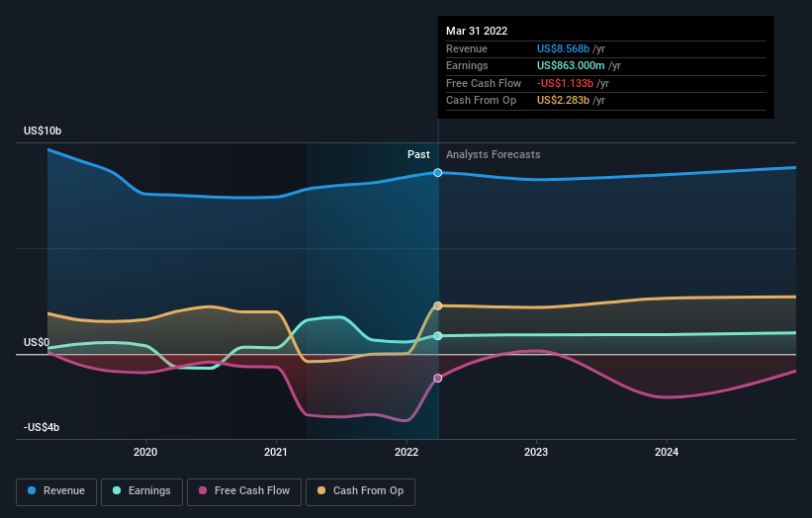812x518 pixels.
Task: Click the Cash From Op row label in tooltip
Action: coord(481,101)
